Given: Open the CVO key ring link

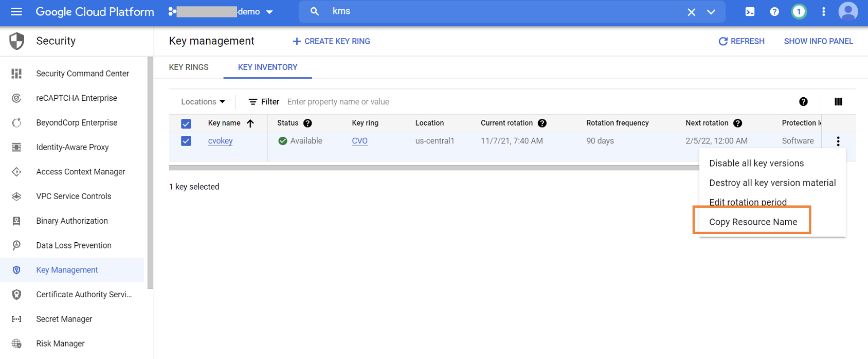Looking at the screenshot, I should click(359, 141).
